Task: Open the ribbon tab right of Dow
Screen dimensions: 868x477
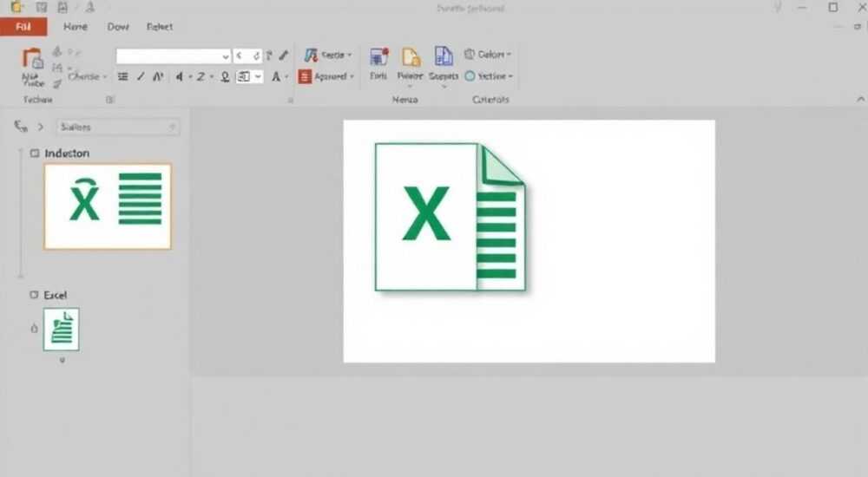Action: tap(160, 27)
